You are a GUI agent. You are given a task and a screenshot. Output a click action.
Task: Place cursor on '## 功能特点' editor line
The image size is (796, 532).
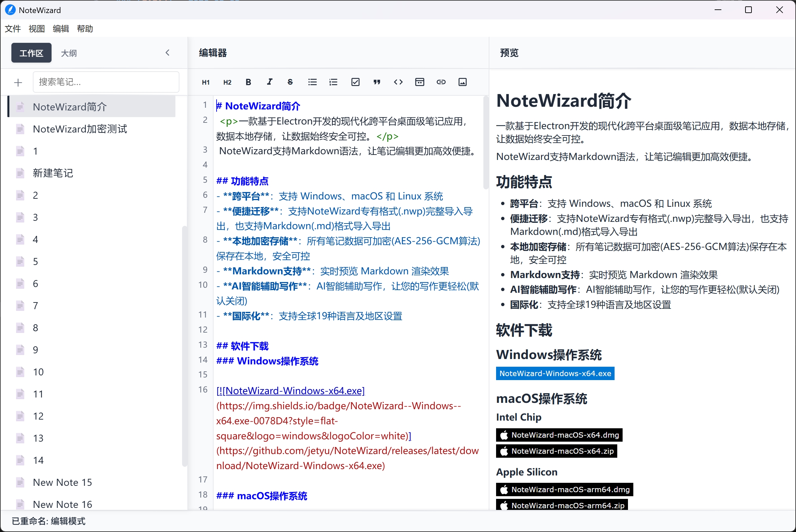pos(242,181)
